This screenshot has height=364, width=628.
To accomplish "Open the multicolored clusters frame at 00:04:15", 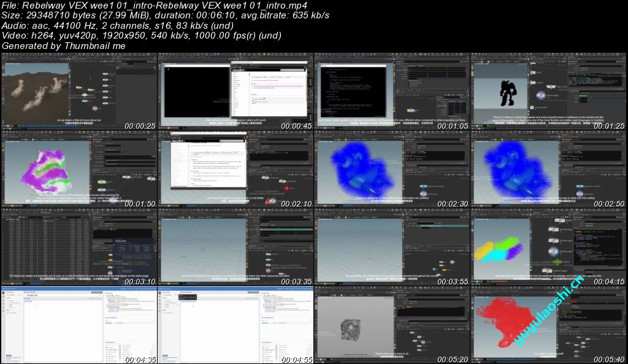I will (548, 247).
